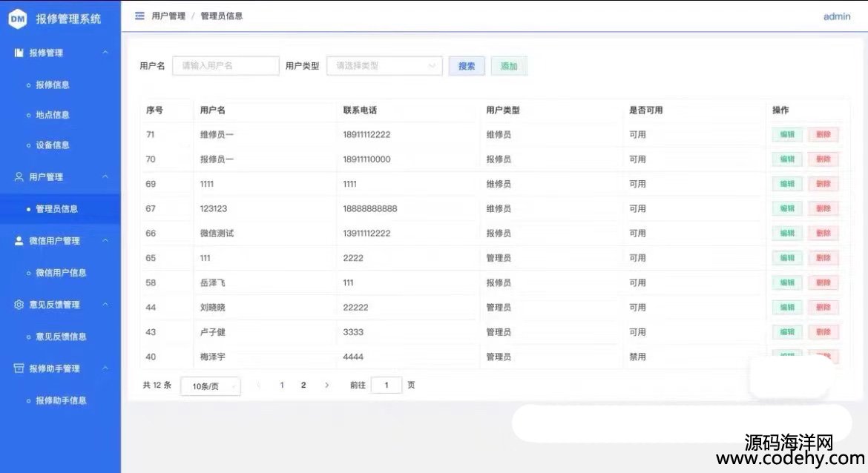Collapse the 意见反馈管理 submenu arrow
868x473 pixels.
pos(105,304)
